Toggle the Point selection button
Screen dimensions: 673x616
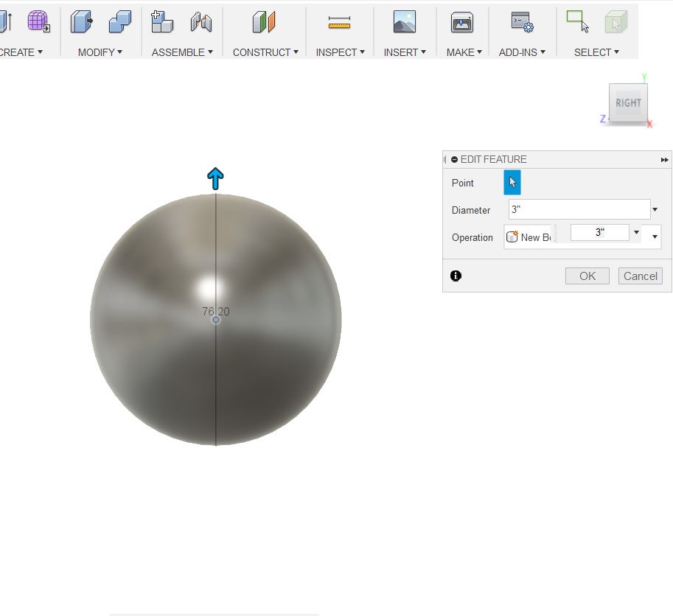[x=512, y=183]
